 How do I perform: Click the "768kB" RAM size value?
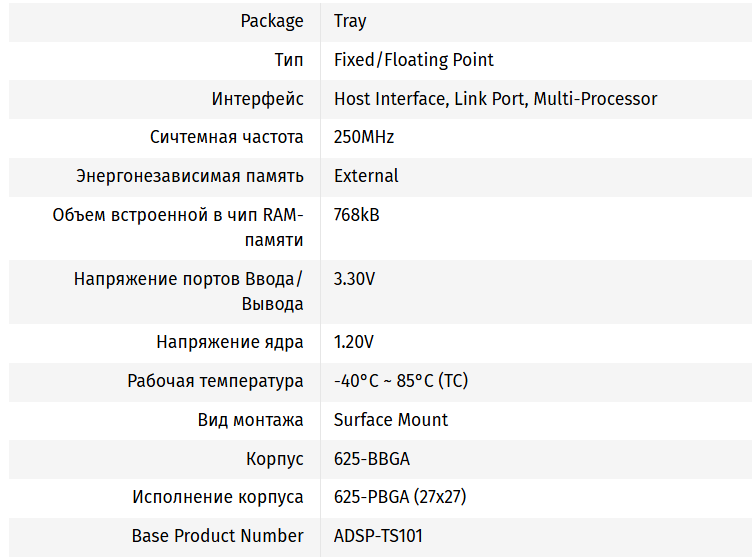pyautogui.click(x=356, y=215)
